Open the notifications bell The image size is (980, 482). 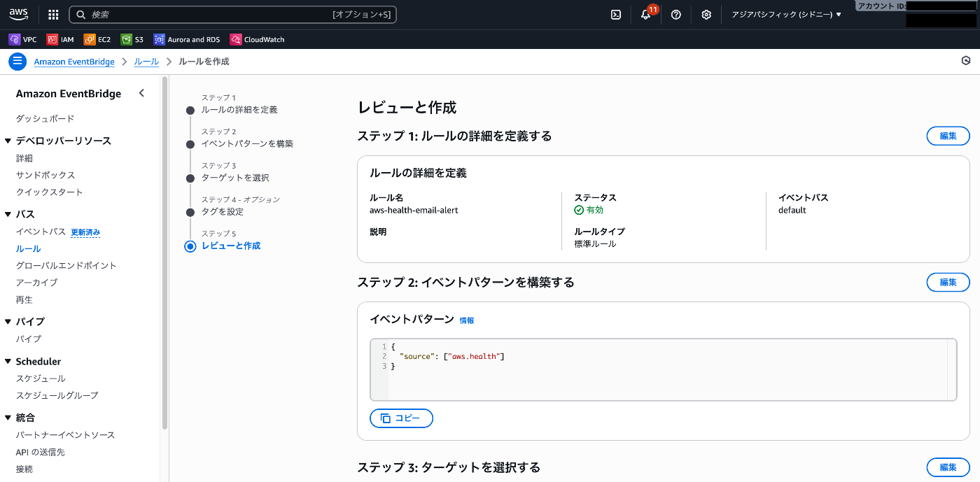(x=645, y=15)
